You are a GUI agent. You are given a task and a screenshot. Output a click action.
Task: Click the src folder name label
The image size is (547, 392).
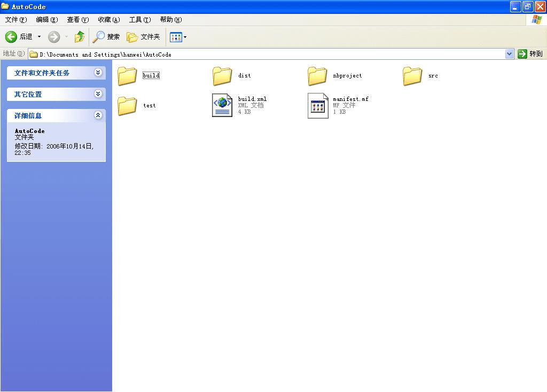433,76
